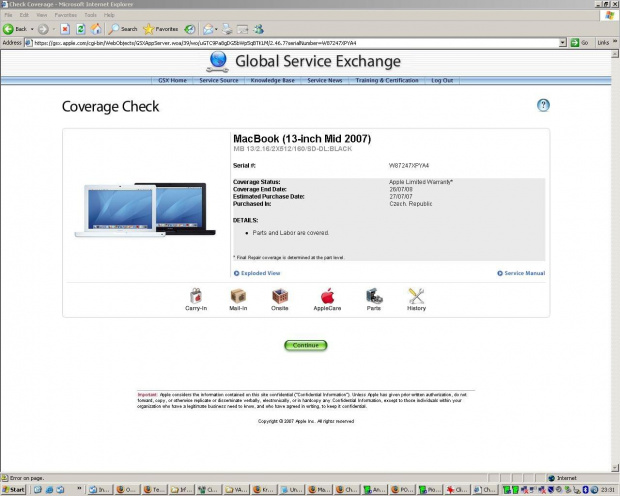Viewport: 620px width, 496px height.
Task: Open the Parts icon
Action: click(374, 296)
